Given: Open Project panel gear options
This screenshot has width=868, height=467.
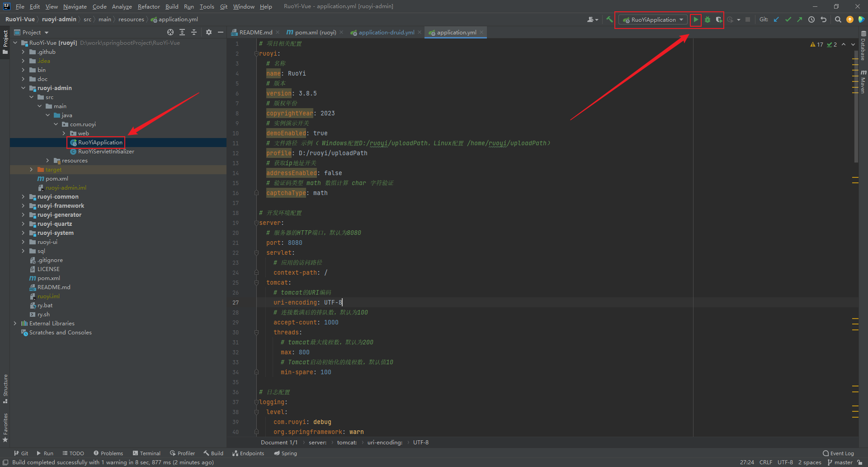Looking at the screenshot, I should (209, 32).
